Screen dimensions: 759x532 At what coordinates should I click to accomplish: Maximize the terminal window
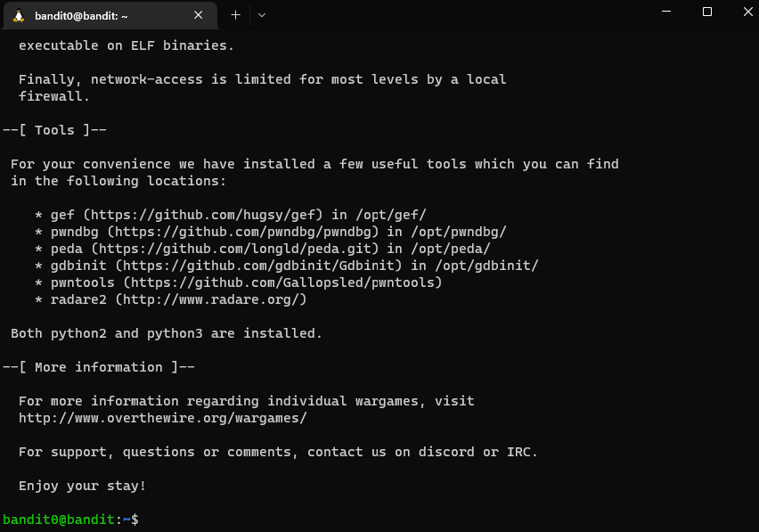click(707, 12)
